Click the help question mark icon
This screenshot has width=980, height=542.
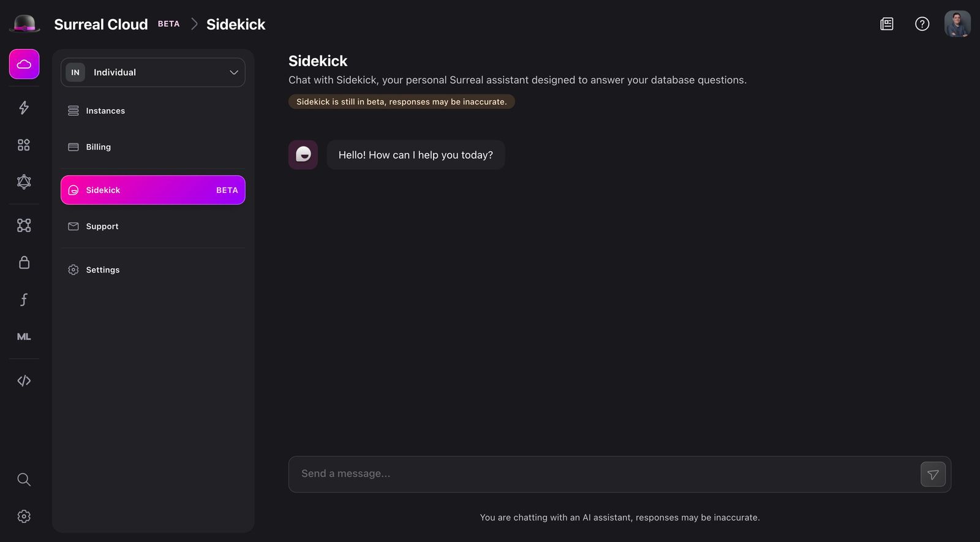coord(922,23)
